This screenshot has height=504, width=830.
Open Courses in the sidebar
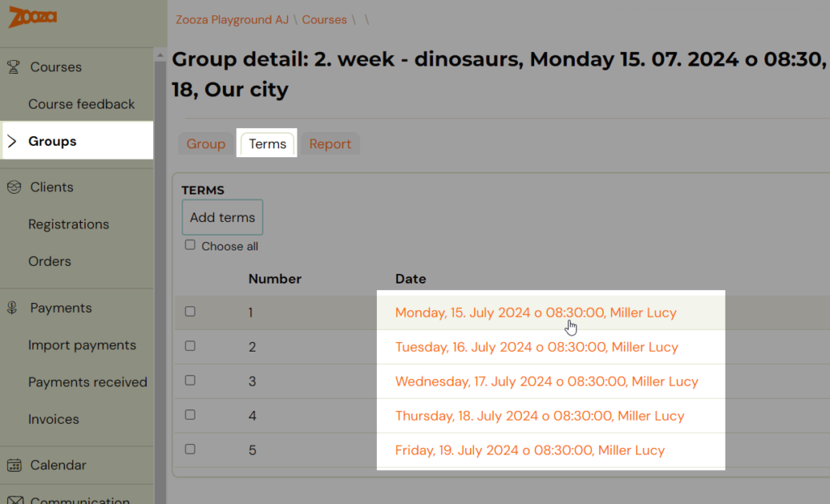click(56, 67)
